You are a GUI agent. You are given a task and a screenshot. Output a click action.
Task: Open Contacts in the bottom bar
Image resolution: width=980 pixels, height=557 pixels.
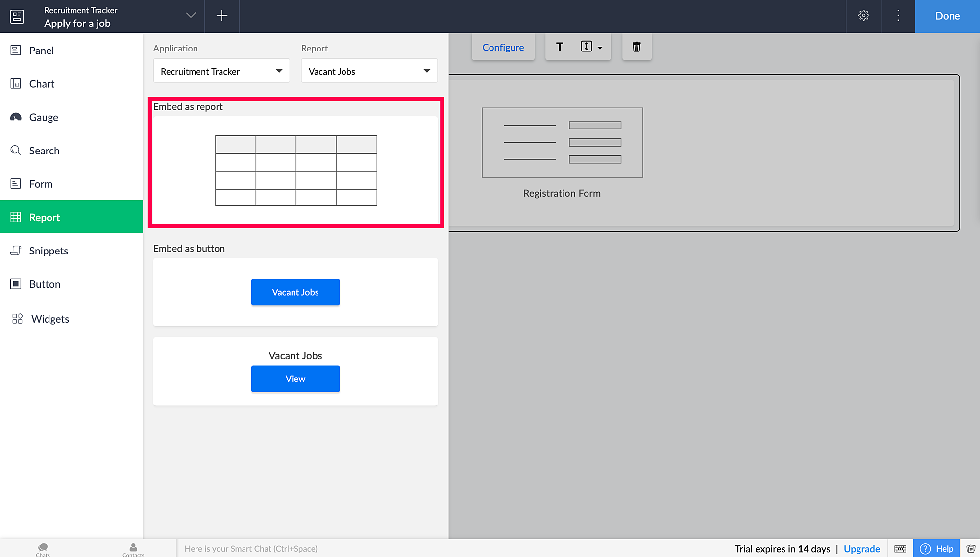click(133, 549)
